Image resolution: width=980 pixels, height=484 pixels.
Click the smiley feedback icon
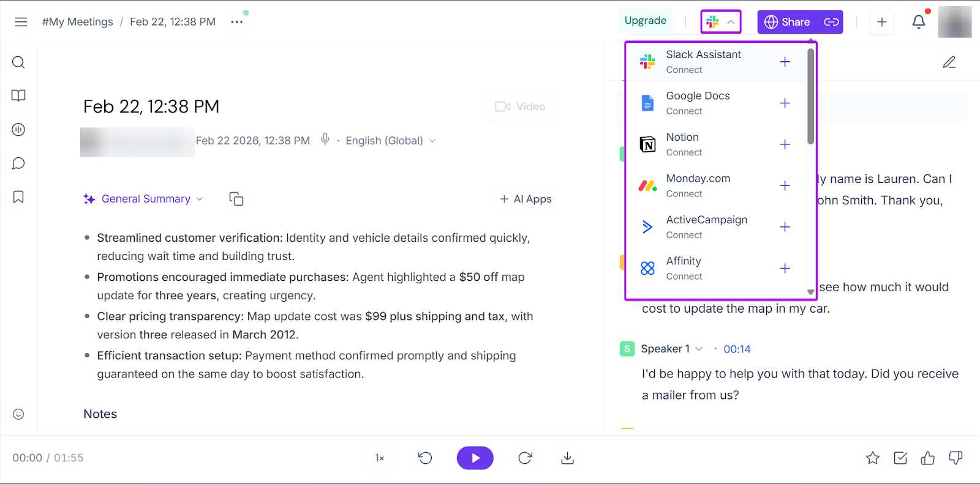pyautogui.click(x=18, y=414)
